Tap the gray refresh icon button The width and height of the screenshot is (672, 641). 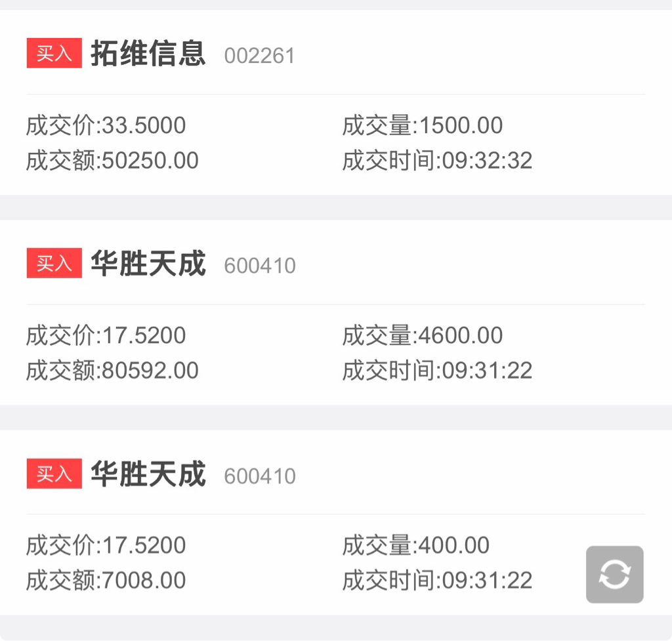pos(614,574)
